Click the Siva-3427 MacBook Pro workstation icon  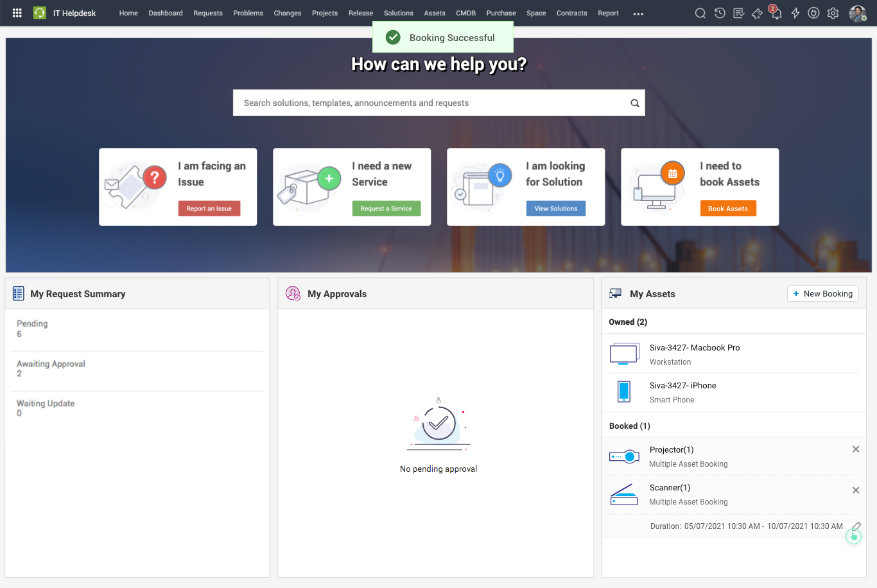[x=624, y=353]
